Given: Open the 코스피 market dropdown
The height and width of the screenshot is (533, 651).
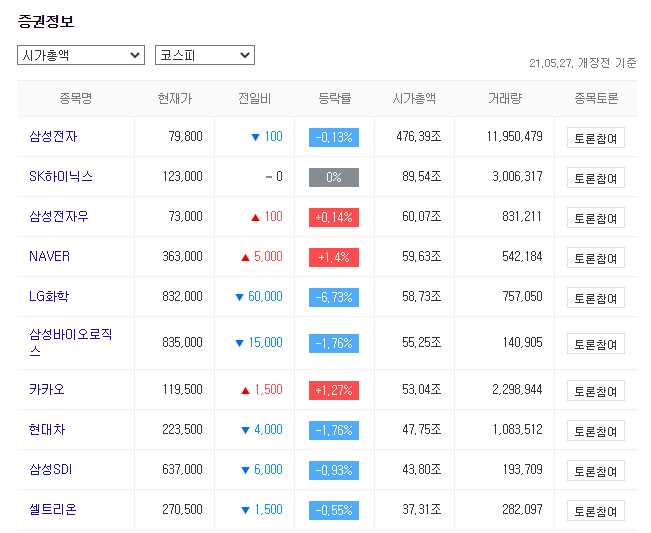Looking at the screenshot, I should 205,55.
